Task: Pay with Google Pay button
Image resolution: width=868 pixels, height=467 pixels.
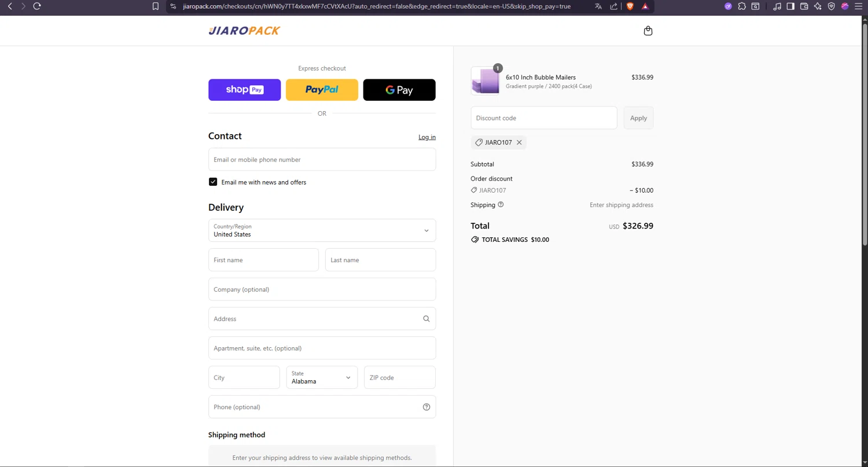Action: pos(399,90)
